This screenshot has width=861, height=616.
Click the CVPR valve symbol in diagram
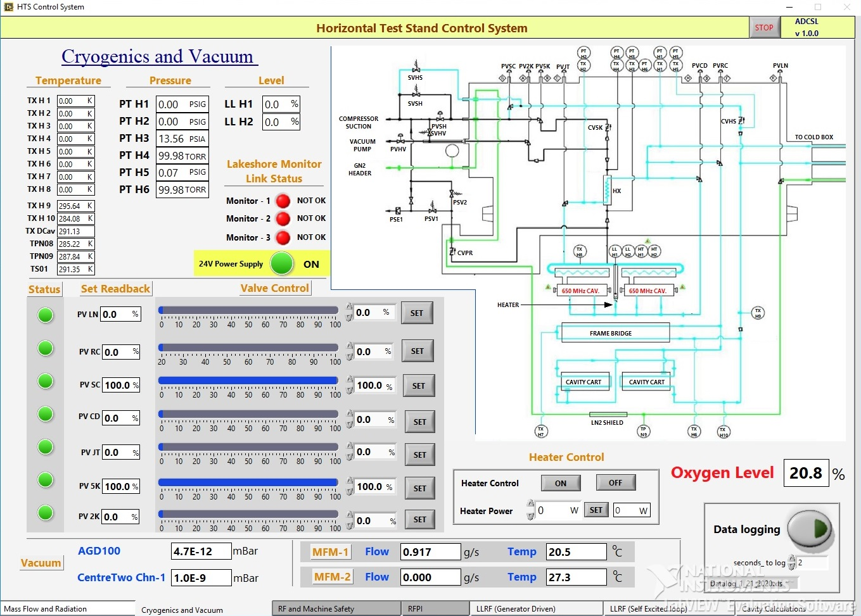point(452,252)
